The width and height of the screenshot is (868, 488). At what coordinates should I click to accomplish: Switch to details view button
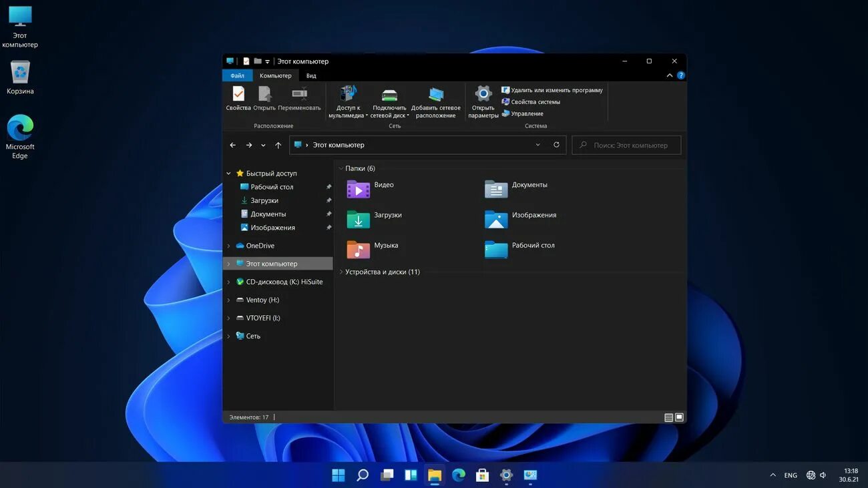point(668,417)
